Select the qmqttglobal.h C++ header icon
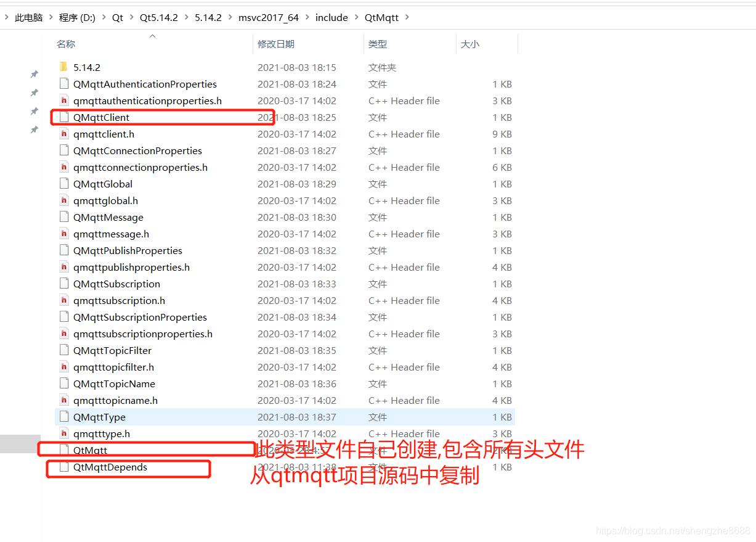The height and width of the screenshot is (542, 756). click(64, 200)
